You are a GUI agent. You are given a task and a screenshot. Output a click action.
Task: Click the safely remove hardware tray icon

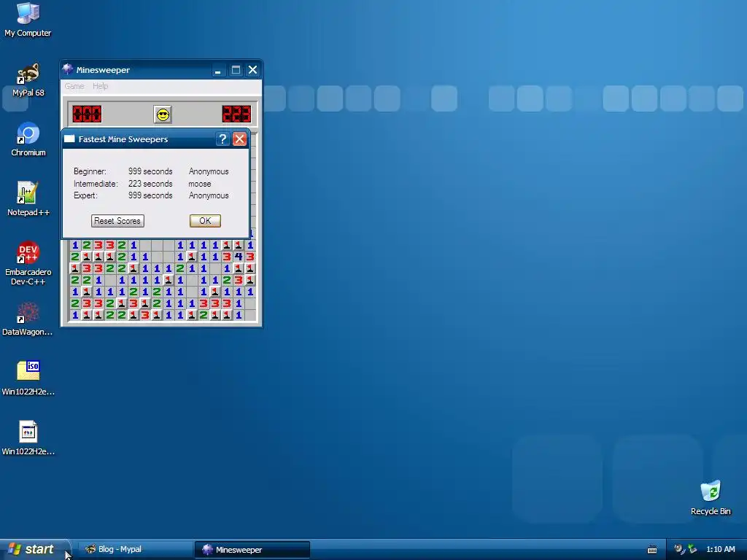coord(692,550)
